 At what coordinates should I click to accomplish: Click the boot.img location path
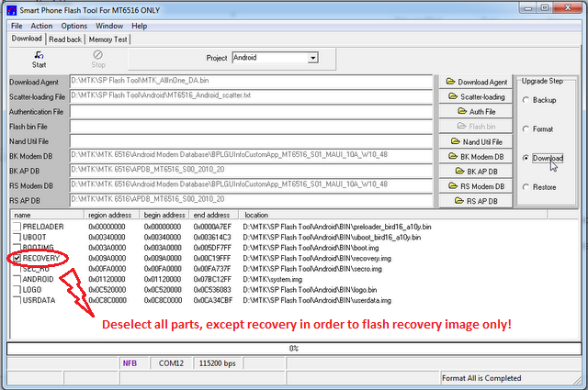coord(311,248)
